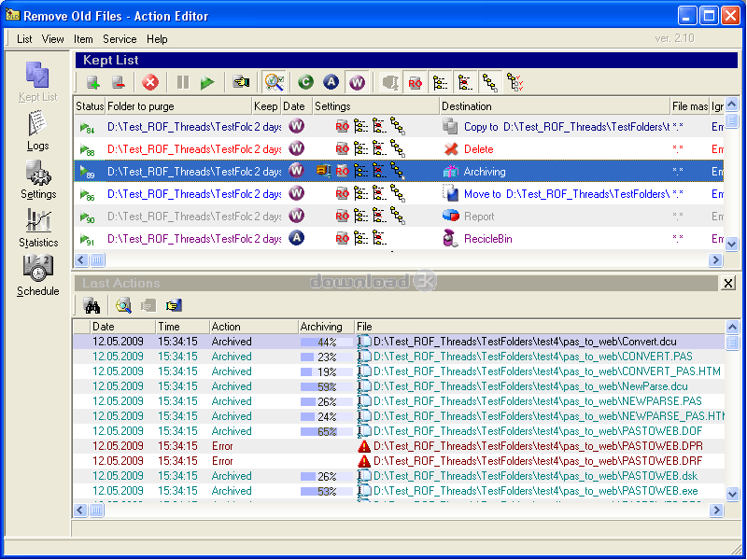Pause processing with the pause icon
Image resolution: width=747 pixels, height=560 pixels.
pos(182,82)
